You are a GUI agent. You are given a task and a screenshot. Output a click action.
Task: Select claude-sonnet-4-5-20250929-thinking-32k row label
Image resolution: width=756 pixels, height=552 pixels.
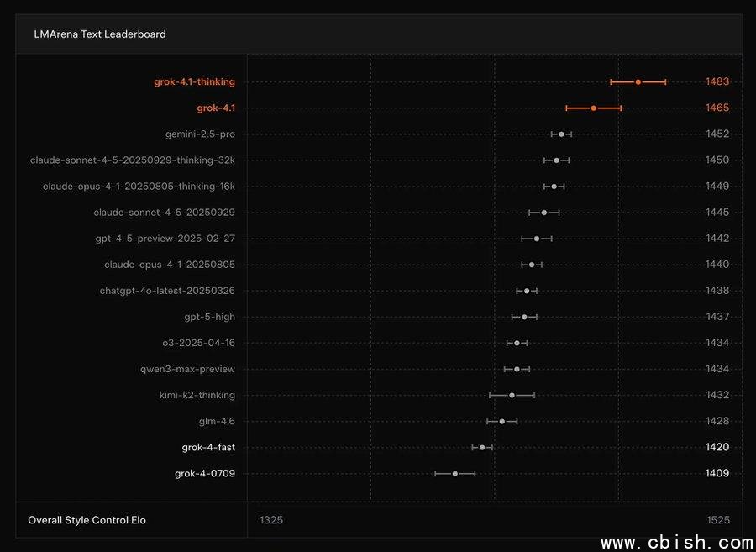click(x=133, y=160)
